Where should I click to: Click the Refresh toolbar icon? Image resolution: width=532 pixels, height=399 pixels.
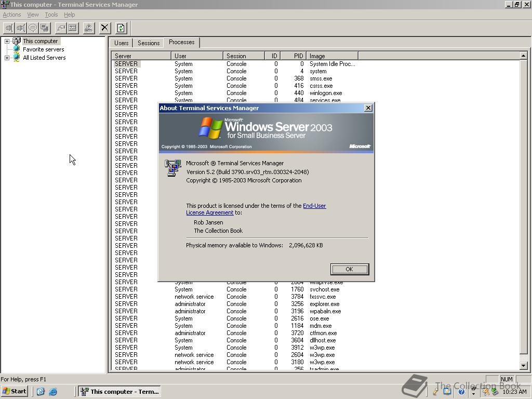click(x=121, y=28)
